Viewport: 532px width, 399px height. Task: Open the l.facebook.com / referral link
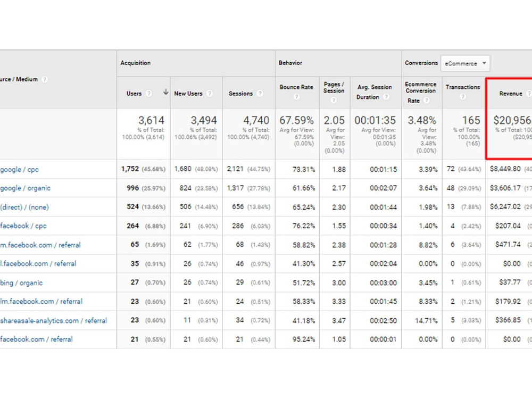[x=38, y=264]
